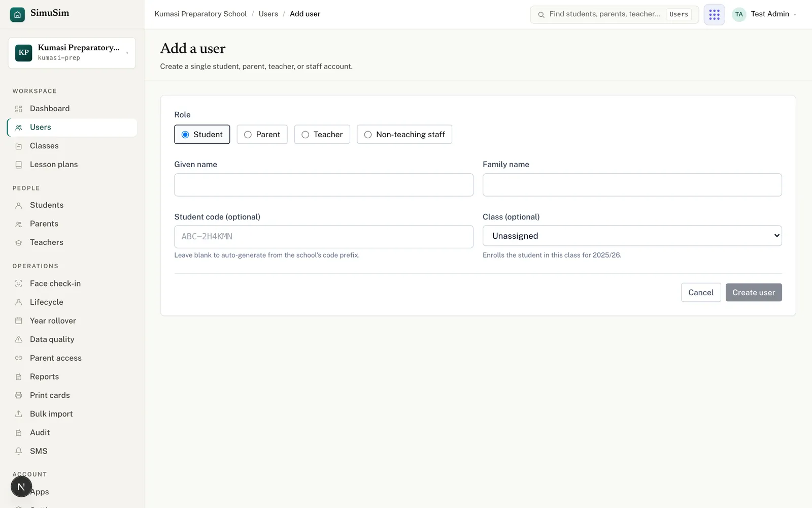Click the TA avatar badge

click(739, 14)
